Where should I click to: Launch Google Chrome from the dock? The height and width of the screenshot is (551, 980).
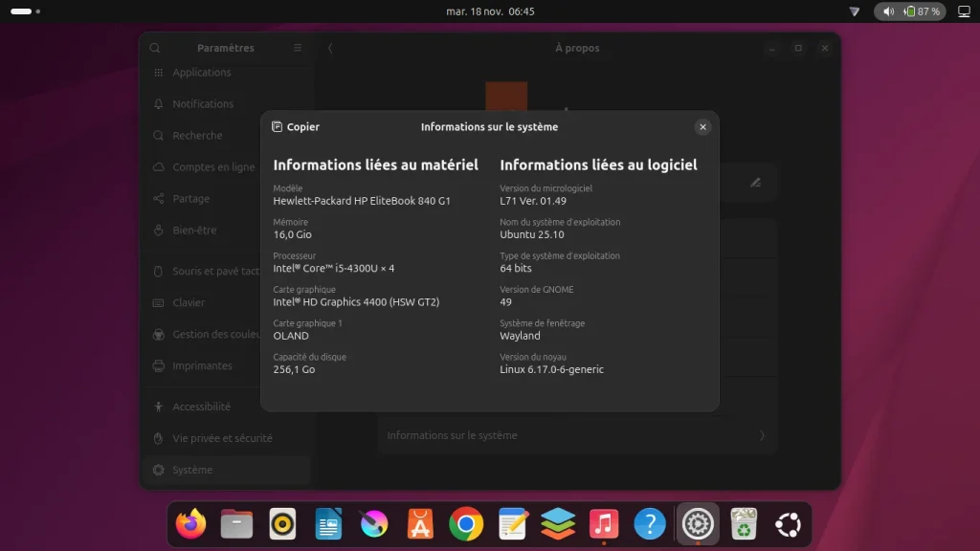pos(466,523)
